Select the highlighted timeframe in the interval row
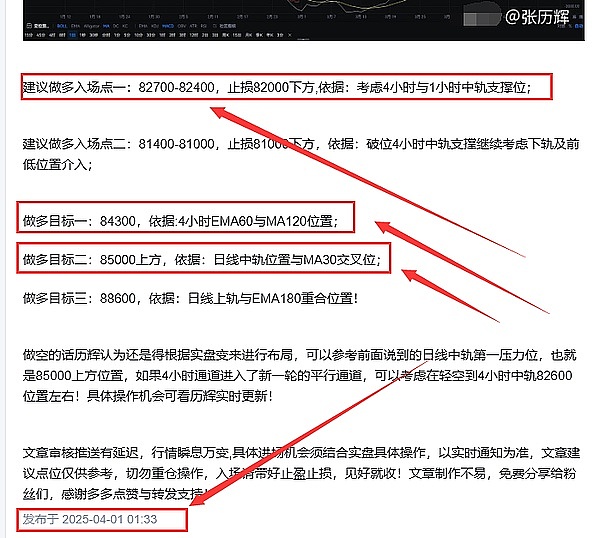600x538 pixels. [x=73, y=35]
